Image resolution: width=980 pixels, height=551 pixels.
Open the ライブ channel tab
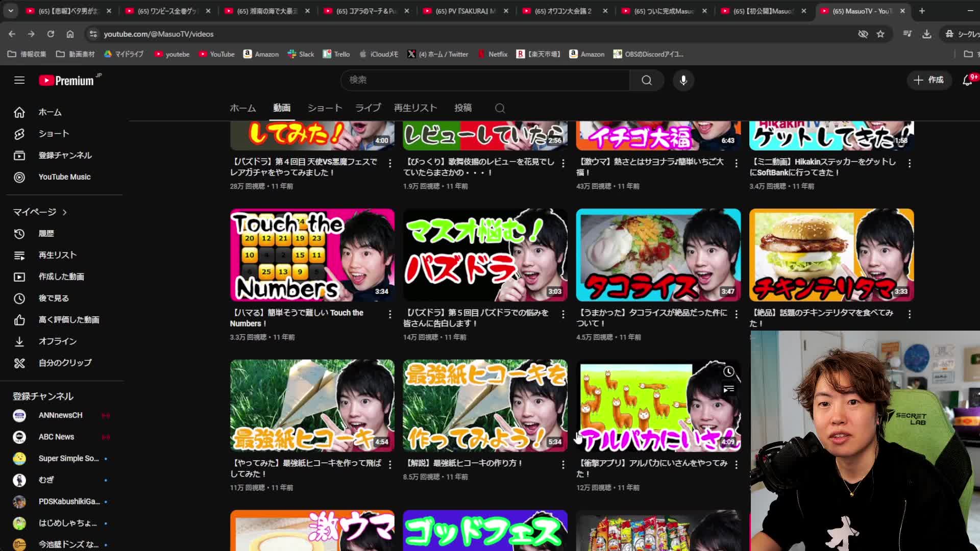coord(368,108)
